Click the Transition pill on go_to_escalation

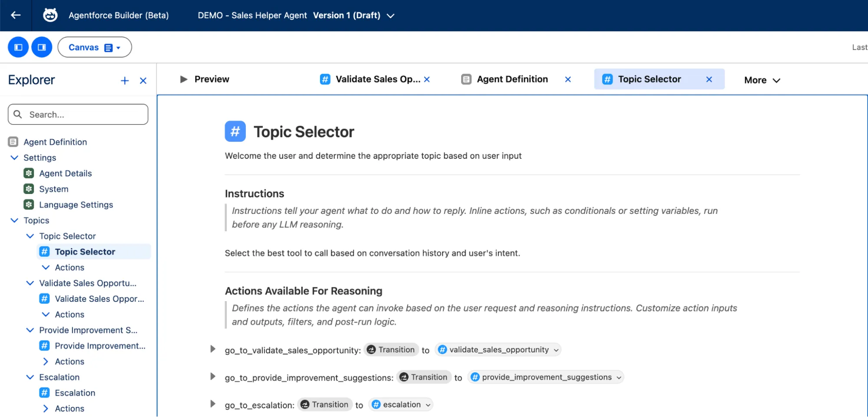[x=324, y=404]
